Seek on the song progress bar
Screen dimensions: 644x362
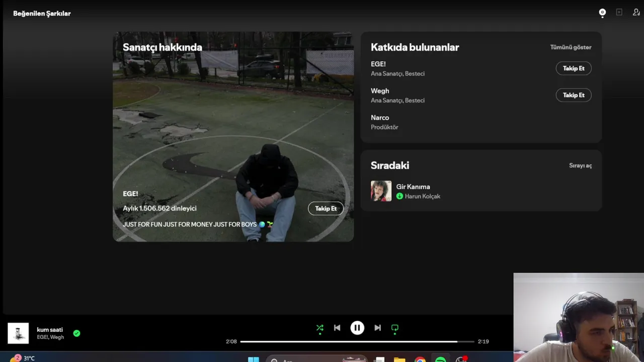pyautogui.click(x=357, y=341)
